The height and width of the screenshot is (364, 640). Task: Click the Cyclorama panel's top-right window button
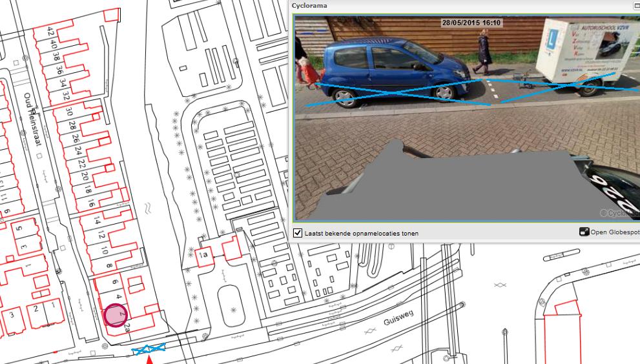pos(635,5)
